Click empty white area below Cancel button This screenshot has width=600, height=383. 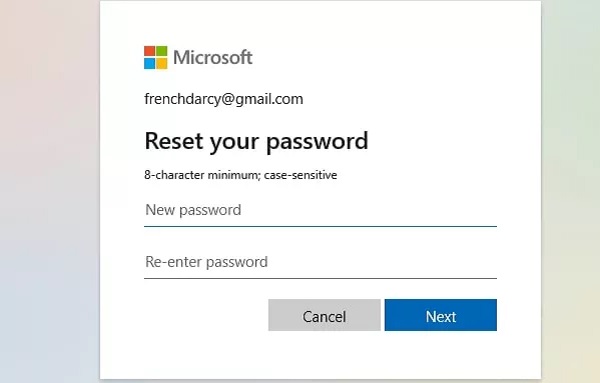click(324, 355)
